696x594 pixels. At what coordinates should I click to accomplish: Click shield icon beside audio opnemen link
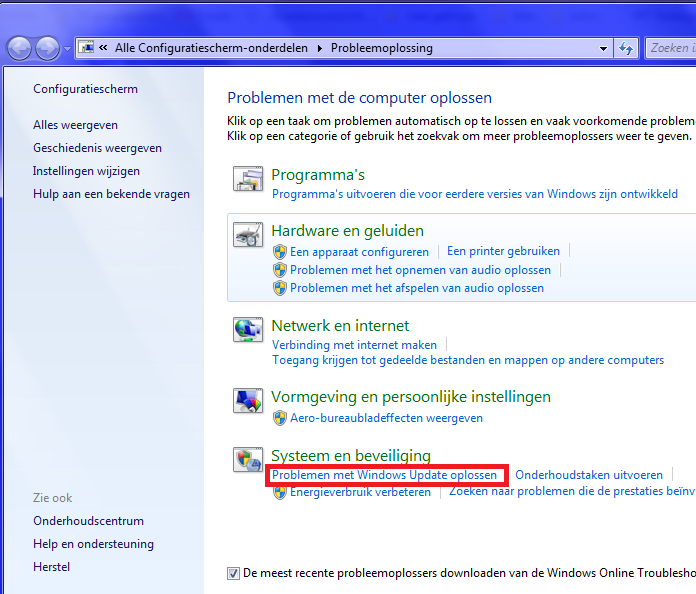[280, 270]
